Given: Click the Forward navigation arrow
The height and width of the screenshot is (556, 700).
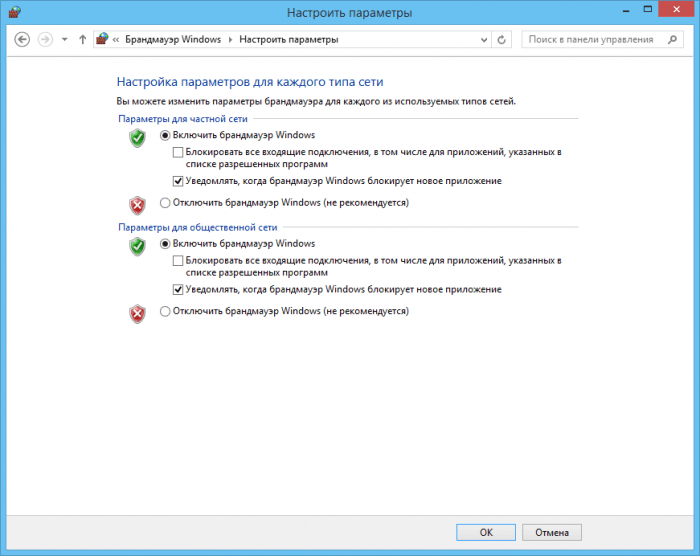Looking at the screenshot, I should pos(45,40).
